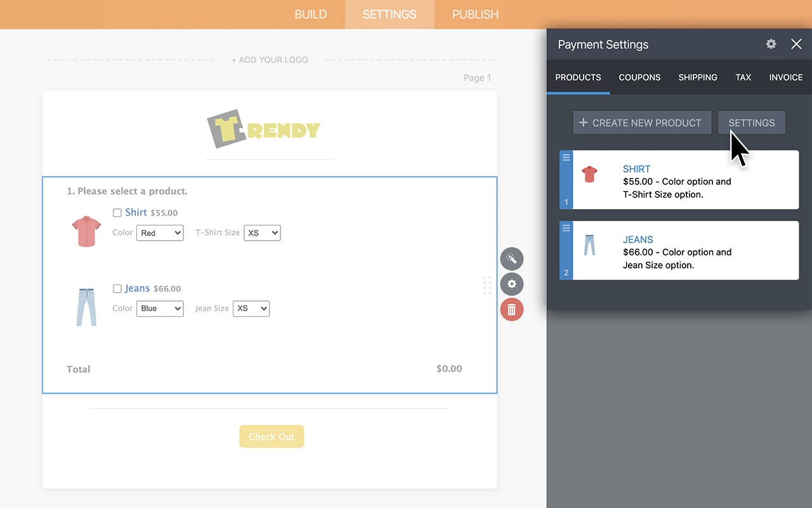Switch to the Coupons tab
Screen dimensions: 812x508
(639, 77)
